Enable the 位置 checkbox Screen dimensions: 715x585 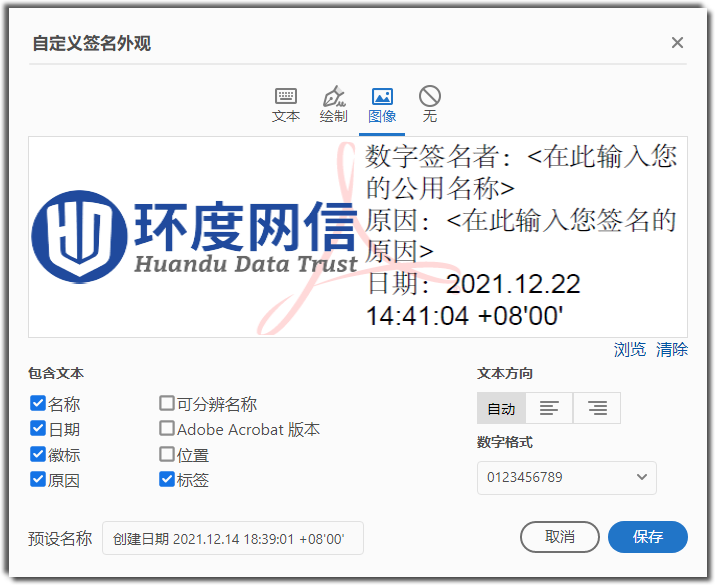coord(167,454)
